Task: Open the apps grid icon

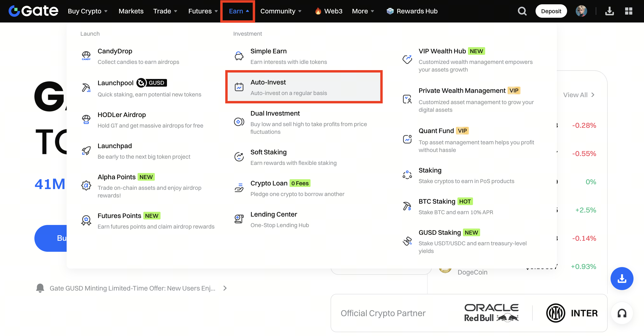Action: 628,11
